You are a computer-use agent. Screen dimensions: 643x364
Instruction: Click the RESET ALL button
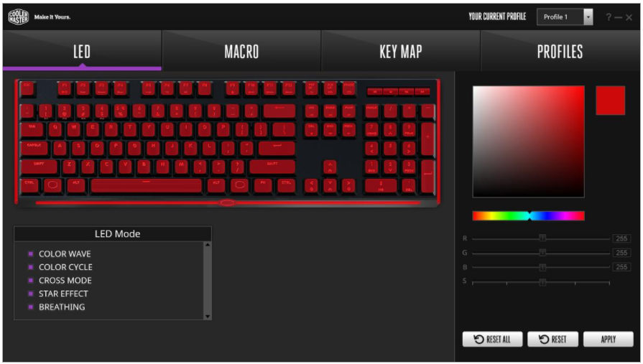coord(493,339)
